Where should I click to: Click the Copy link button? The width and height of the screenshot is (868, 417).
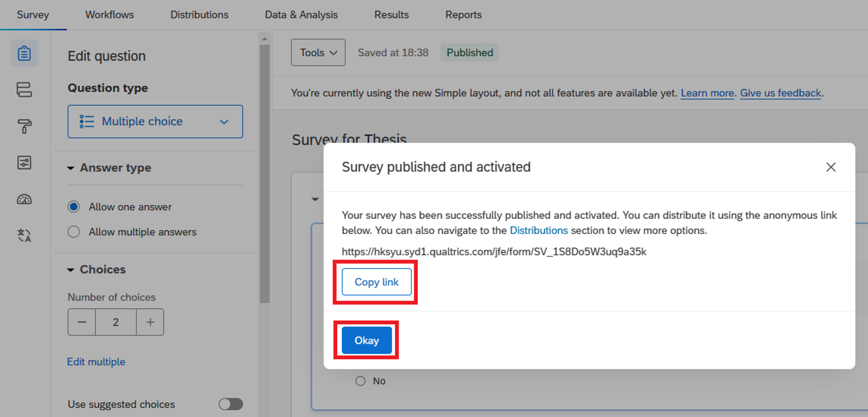[377, 282]
